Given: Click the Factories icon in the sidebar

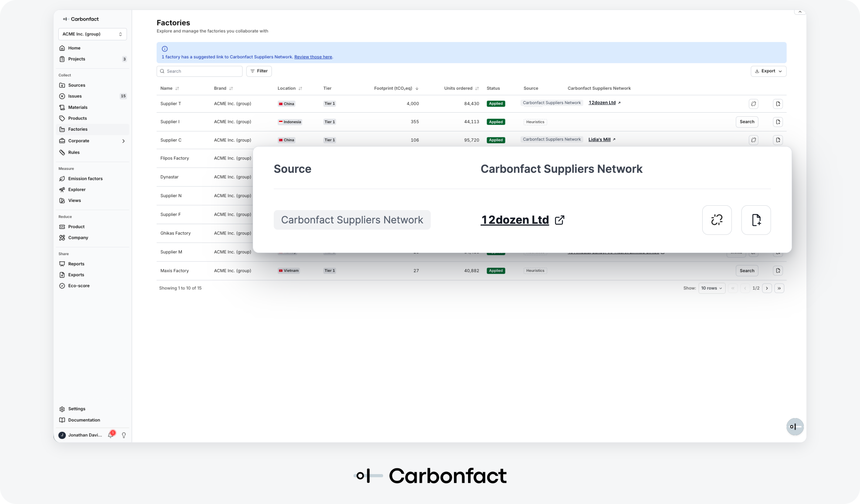Looking at the screenshot, I should (x=62, y=129).
